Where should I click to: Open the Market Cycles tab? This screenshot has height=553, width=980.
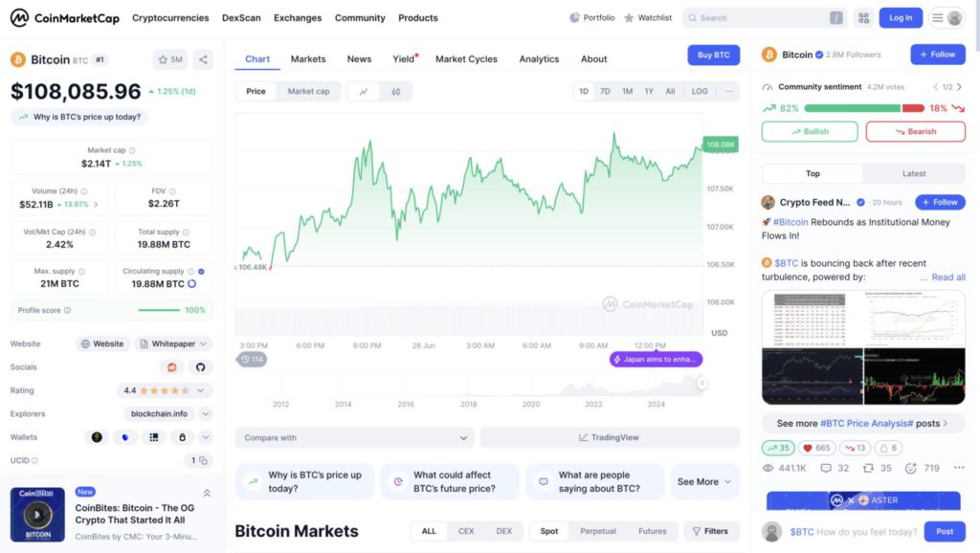pyautogui.click(x=466, y=59)
